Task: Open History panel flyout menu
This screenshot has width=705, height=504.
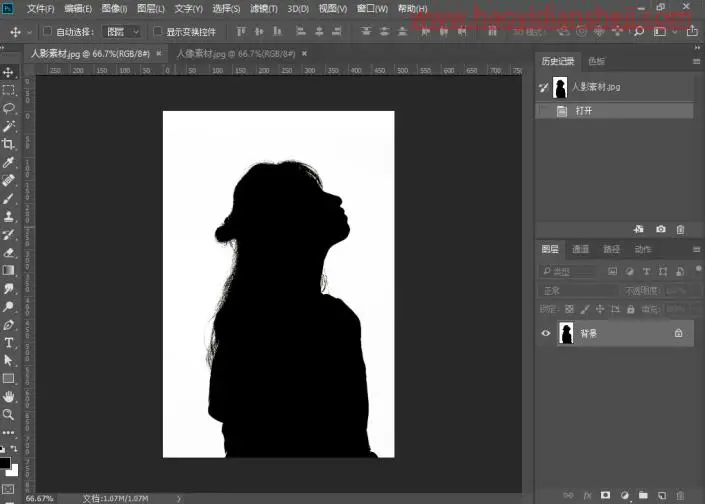Action: click(x=696, y=61)
